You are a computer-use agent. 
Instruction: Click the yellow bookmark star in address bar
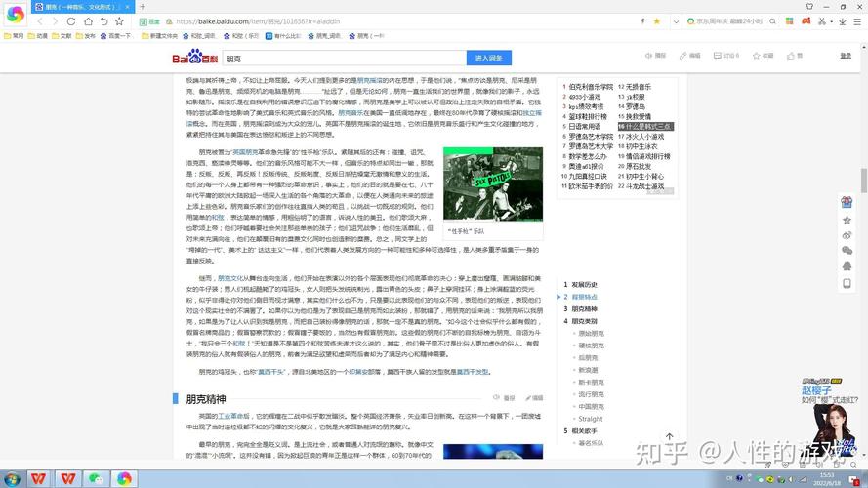click(657, 21)
